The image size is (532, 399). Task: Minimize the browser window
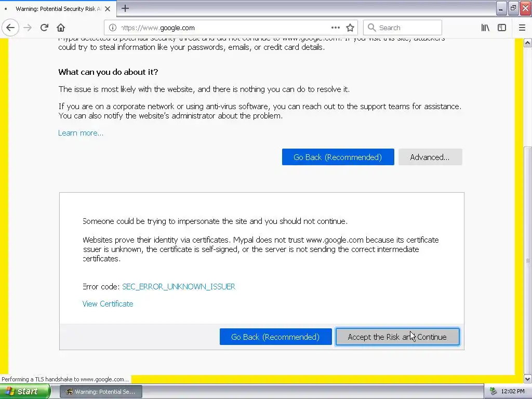(x=501, y=8)
